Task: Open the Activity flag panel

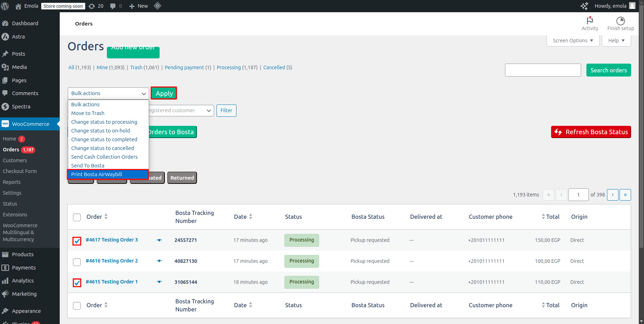Action: point(590,23)
